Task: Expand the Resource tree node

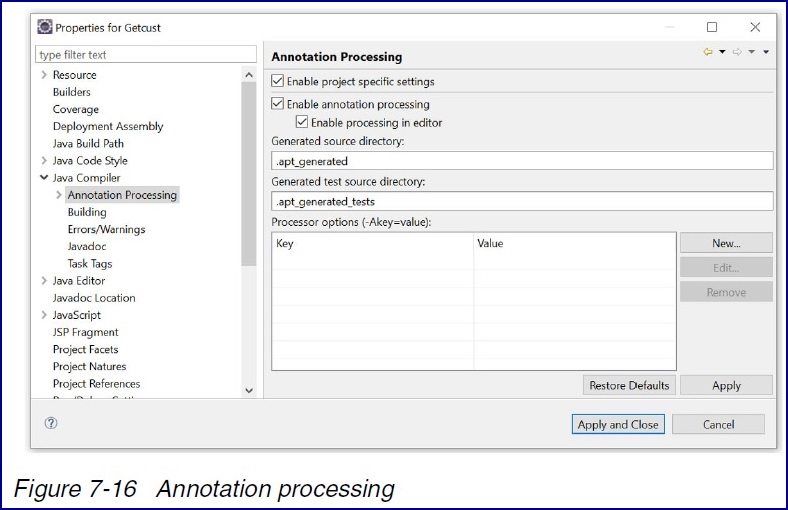Action: [44, 75]
